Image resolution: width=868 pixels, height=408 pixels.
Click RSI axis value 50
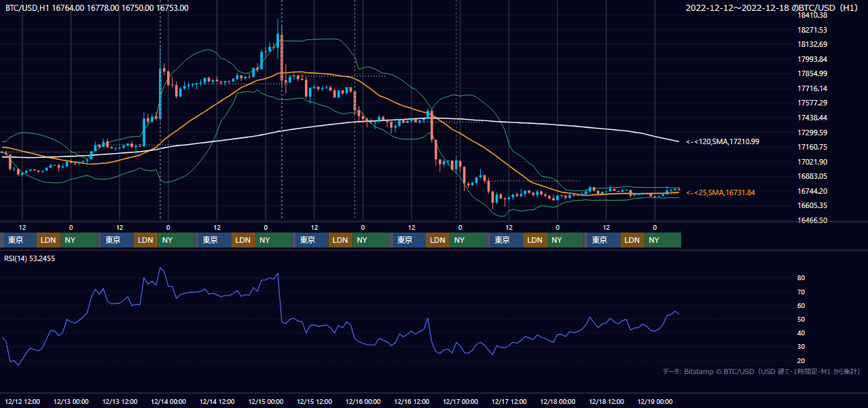801,319
